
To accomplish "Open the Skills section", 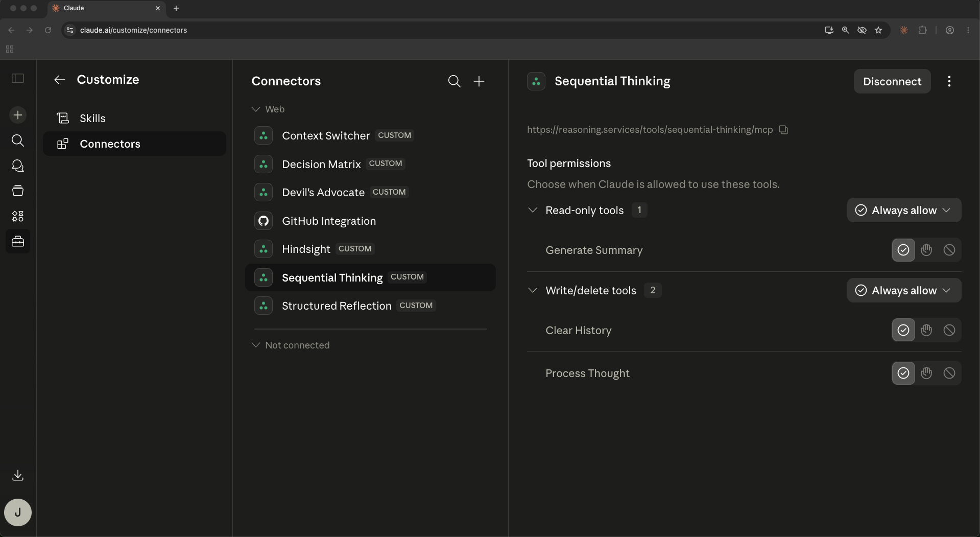I will (134, 118).
